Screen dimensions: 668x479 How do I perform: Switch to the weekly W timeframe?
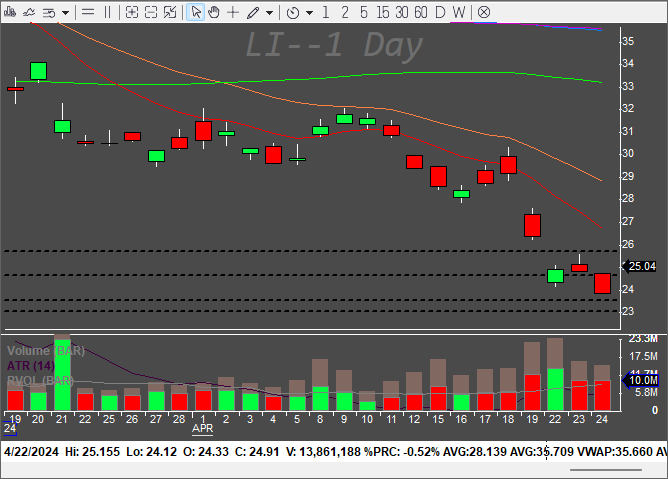(459, 12)
